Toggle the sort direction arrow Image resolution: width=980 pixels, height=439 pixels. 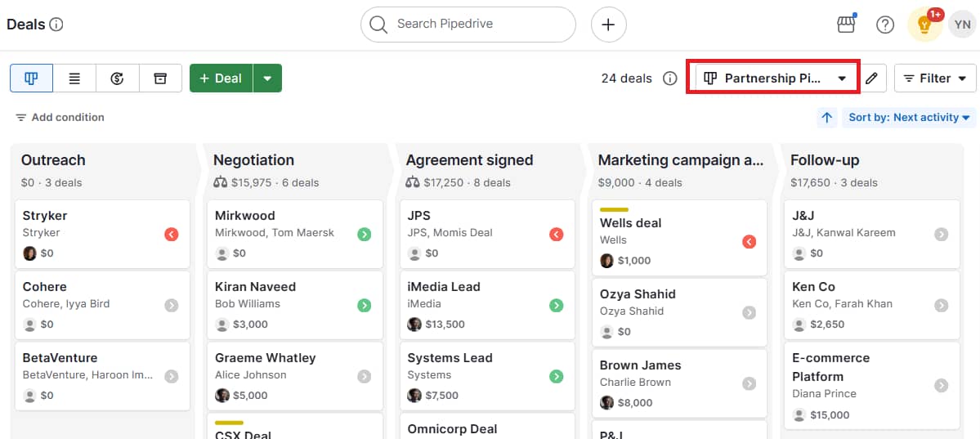point(827,118)
